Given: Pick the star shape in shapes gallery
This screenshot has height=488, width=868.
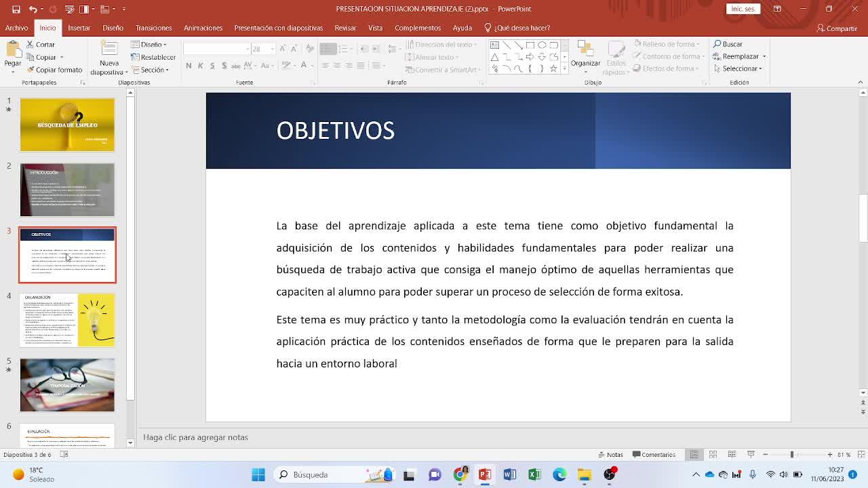Looking at the screenshot, I should click(553, 68).
